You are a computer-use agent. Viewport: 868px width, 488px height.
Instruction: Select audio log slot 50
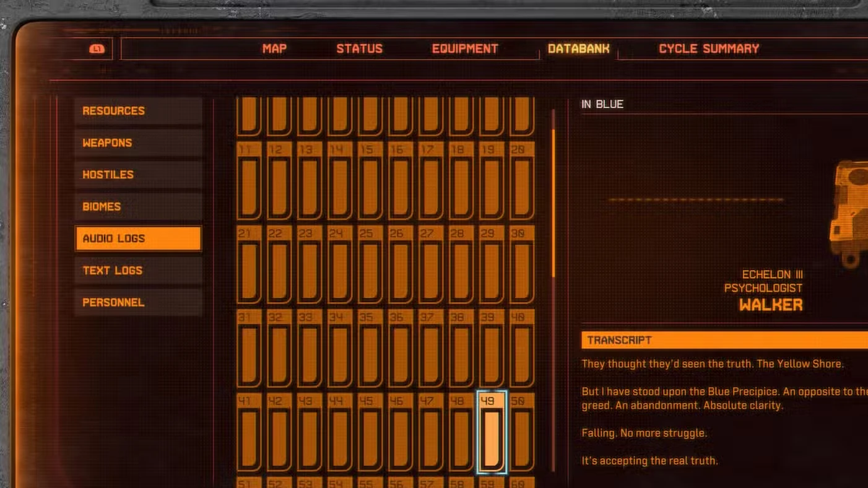click(522, 432)
